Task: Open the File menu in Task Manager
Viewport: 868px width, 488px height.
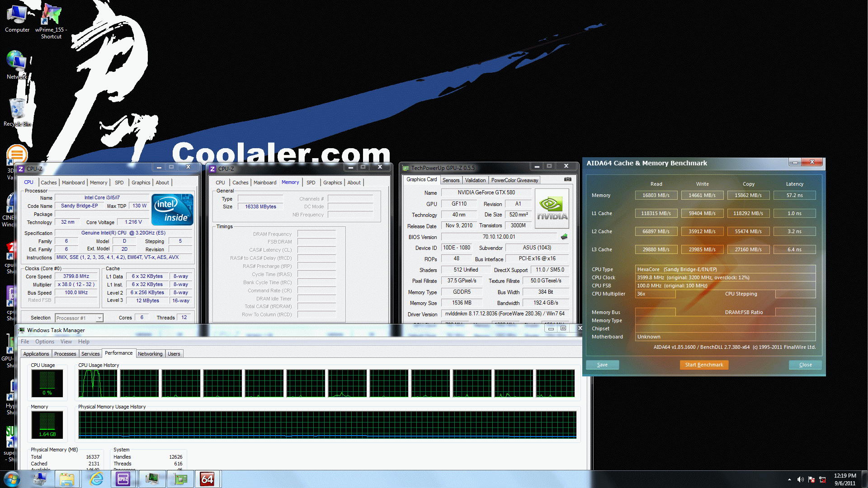Action: click(x=25, y=342)
